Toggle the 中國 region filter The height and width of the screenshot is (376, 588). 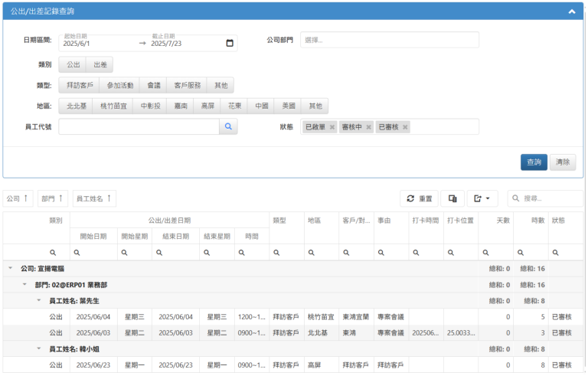pos(261,106)
